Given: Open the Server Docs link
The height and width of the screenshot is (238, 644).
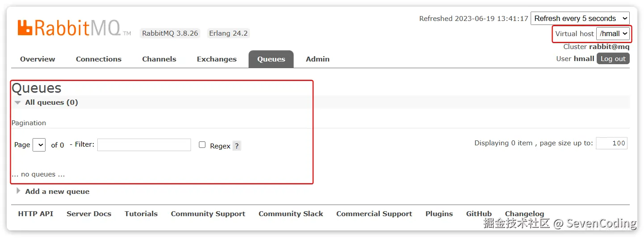Looking at the screenshot, I should coord(89,213).
